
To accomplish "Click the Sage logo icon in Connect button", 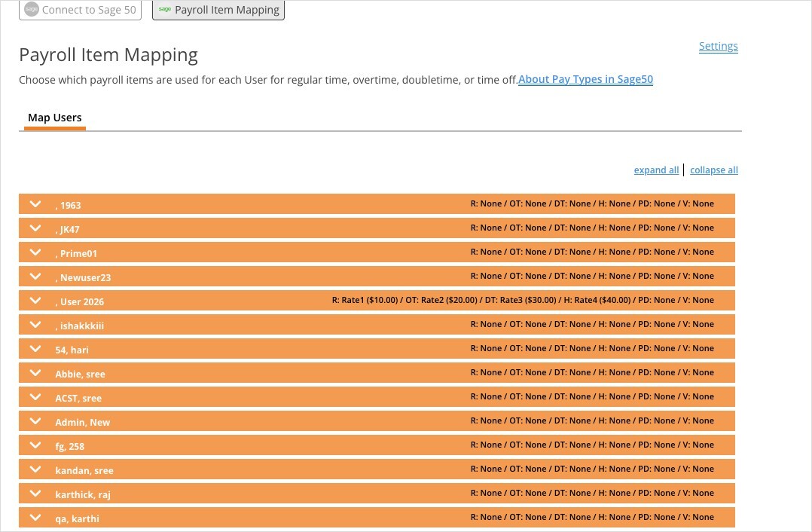I will click(x=32, y=9).
